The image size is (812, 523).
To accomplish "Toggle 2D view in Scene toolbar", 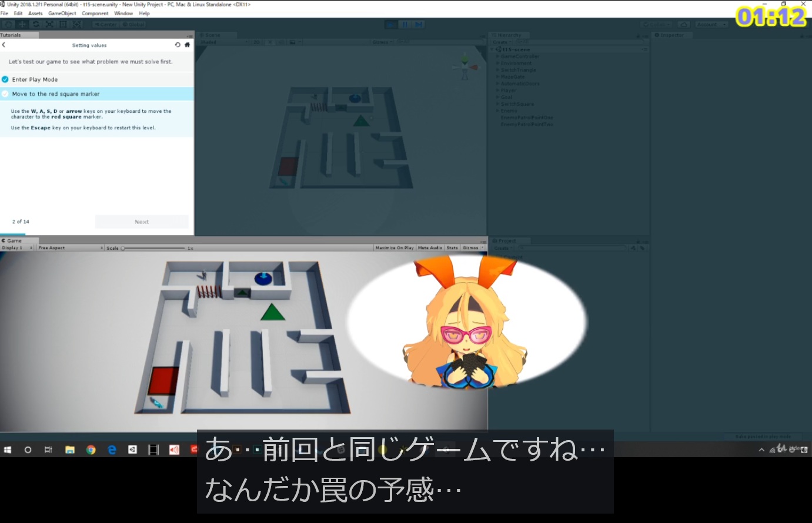I will coord(256,42).
